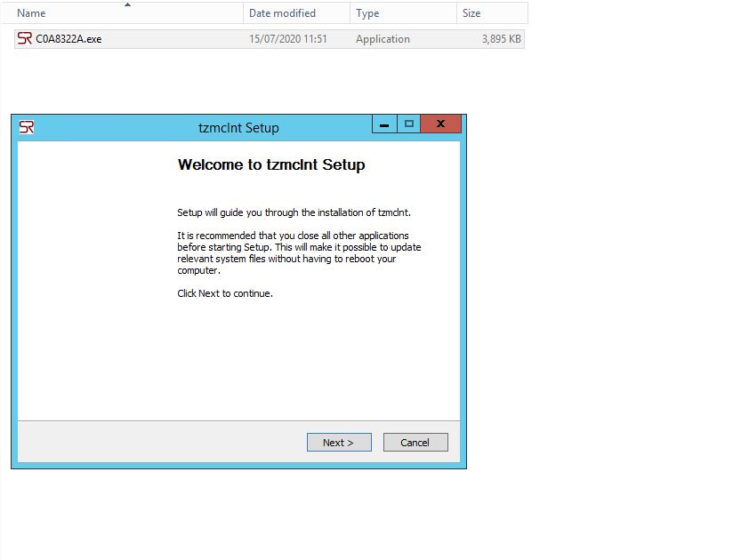Click the sort arrow above Name column

(x=127, y=4)
